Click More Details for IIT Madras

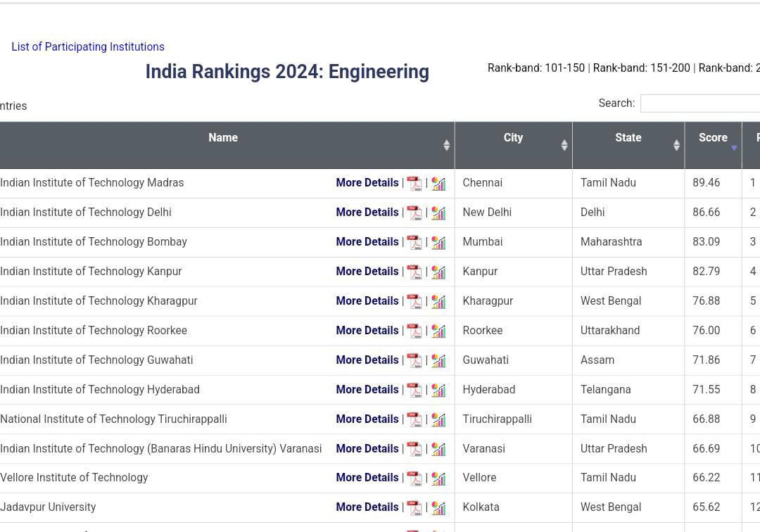(x=367, y=183)
